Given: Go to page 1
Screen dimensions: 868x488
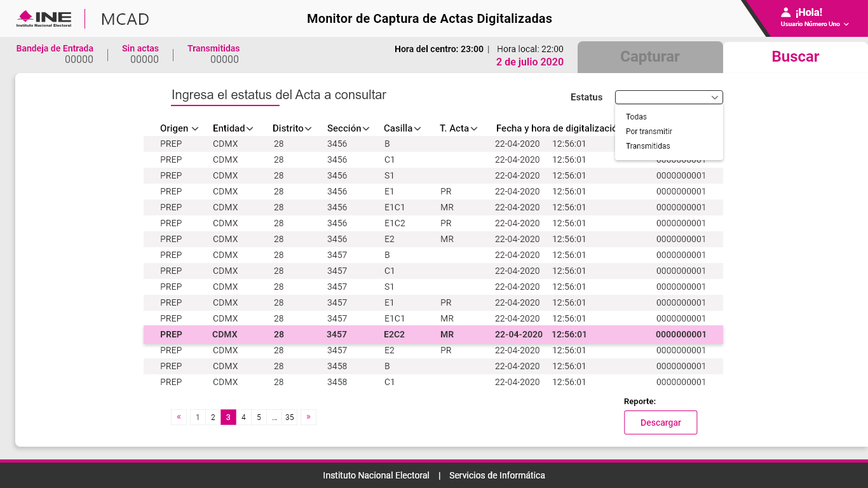Looking at the screenshot, I should click(198, 417).
